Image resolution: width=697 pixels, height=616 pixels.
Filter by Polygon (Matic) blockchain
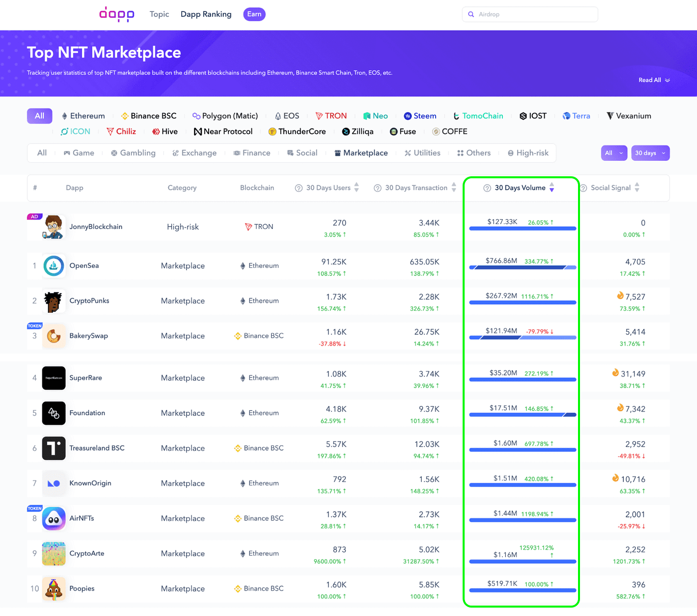click(x=225, y=116)
